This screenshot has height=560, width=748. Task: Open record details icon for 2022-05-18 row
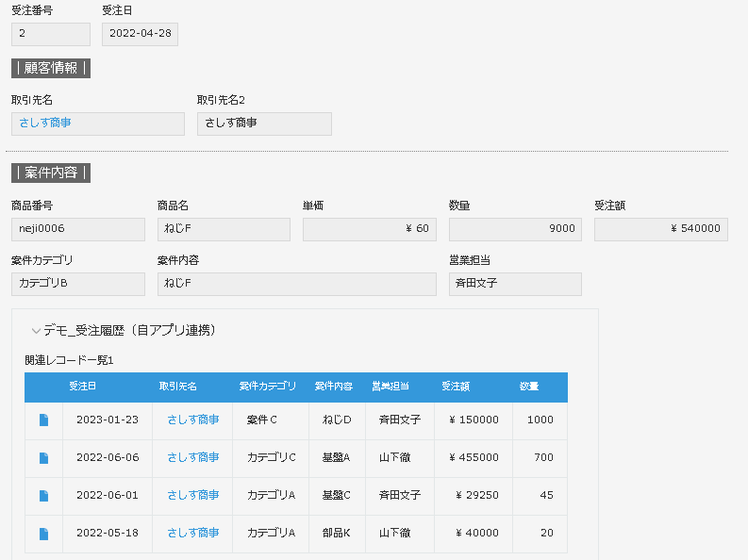pyautogui.click(x=43, y=534)
